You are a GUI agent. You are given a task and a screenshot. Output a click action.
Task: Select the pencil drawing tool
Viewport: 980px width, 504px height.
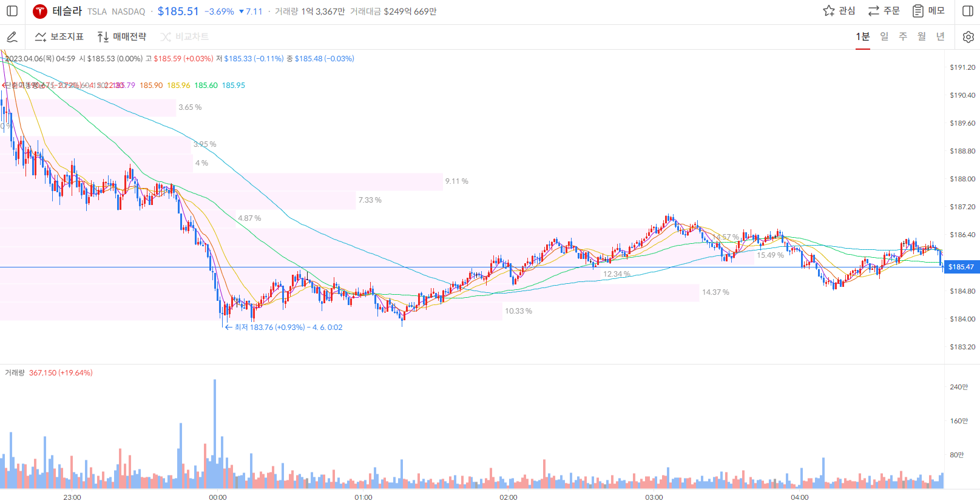[x=12, y=37]
